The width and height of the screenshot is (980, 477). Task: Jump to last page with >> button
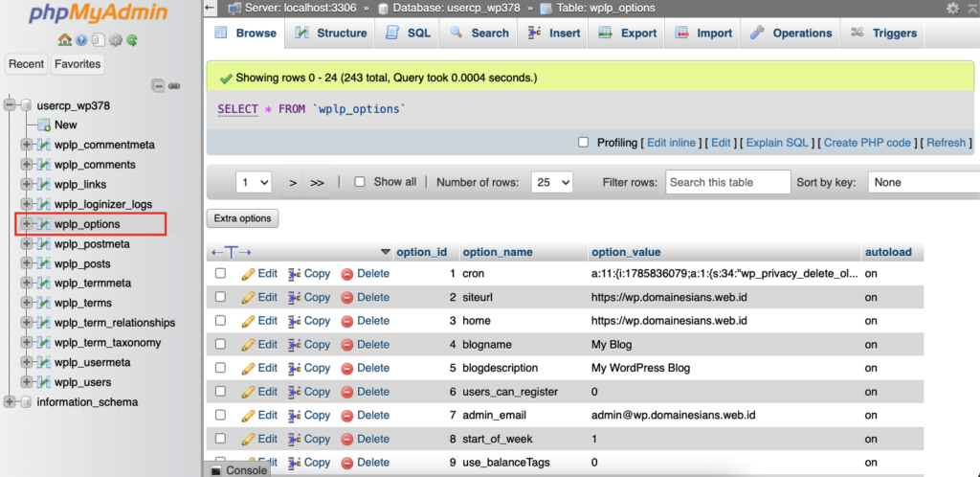click(x=318, y=183)
